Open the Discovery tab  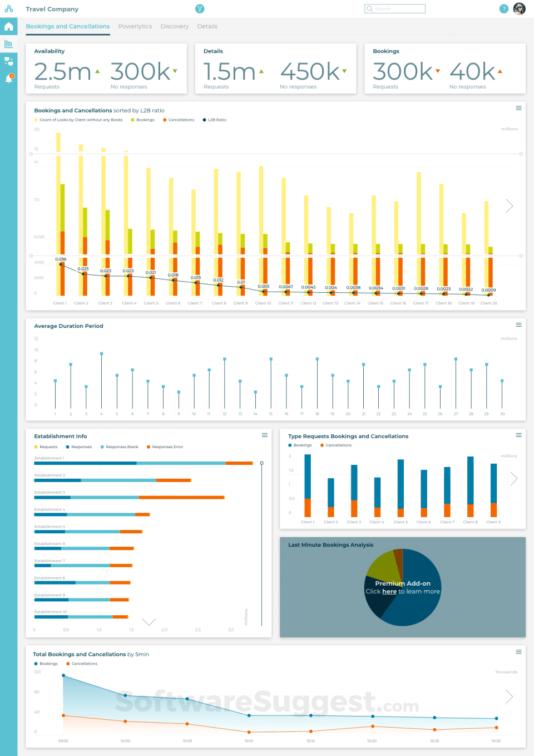(x=174, y=26)
